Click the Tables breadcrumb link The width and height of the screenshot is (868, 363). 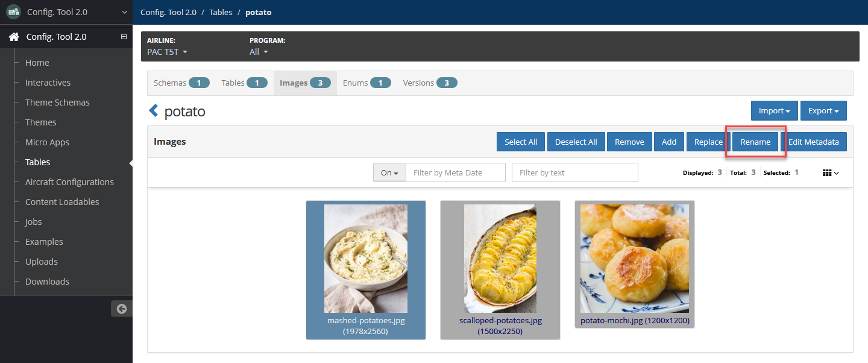click(x=221, y=12)
